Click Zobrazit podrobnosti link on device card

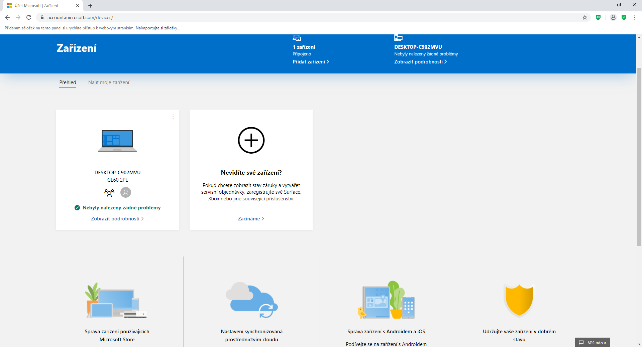pyautogui.click(x=117, y=219)
